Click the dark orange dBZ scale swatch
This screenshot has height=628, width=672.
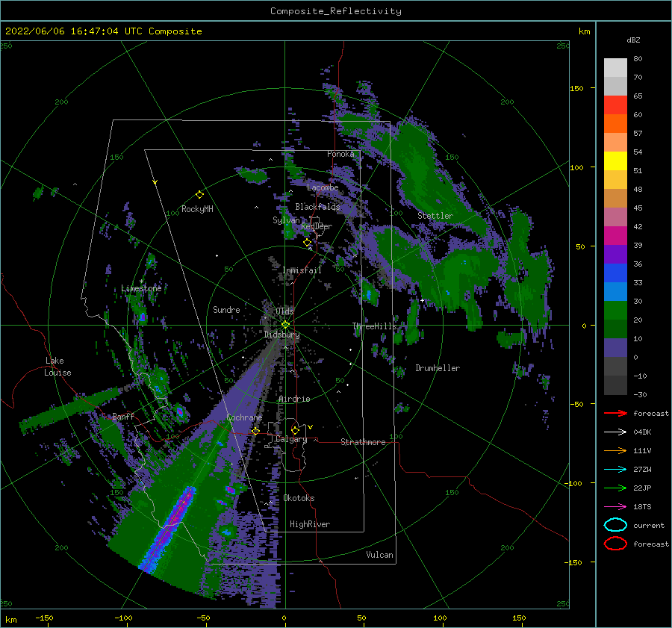pyautogui.click(x=615, y=123)
